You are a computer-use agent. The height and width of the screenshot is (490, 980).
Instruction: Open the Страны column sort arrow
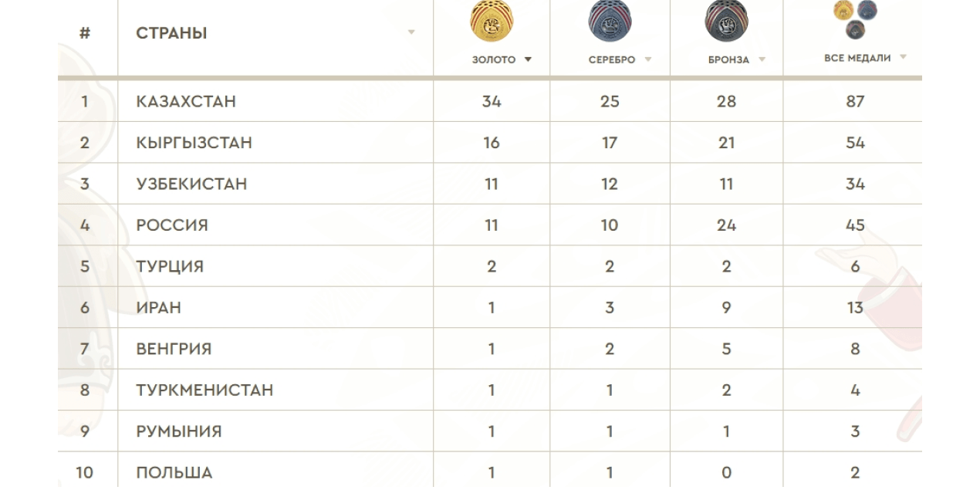click(x=411, y=32)
